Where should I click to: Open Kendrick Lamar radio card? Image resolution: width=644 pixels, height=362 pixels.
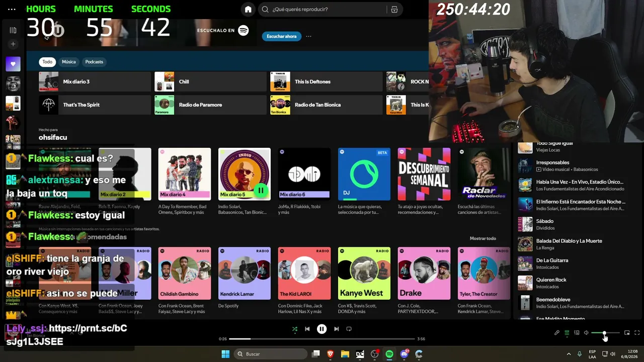[x=245, y=281]
